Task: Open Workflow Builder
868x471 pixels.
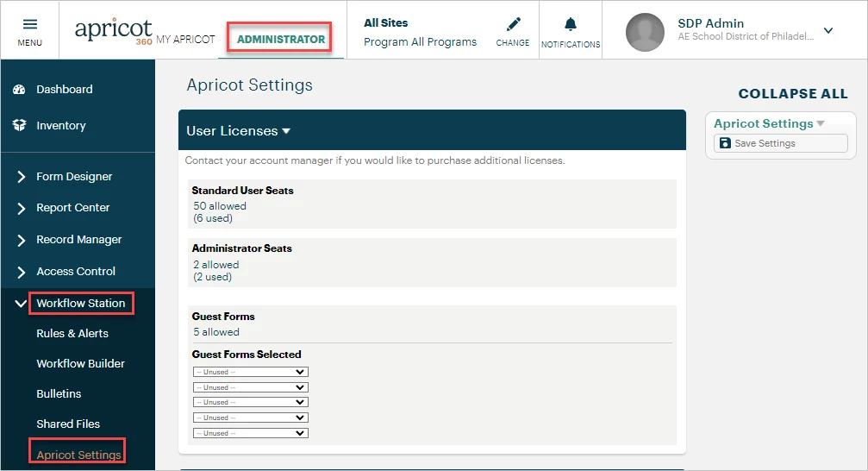Action: click(81, 363)
